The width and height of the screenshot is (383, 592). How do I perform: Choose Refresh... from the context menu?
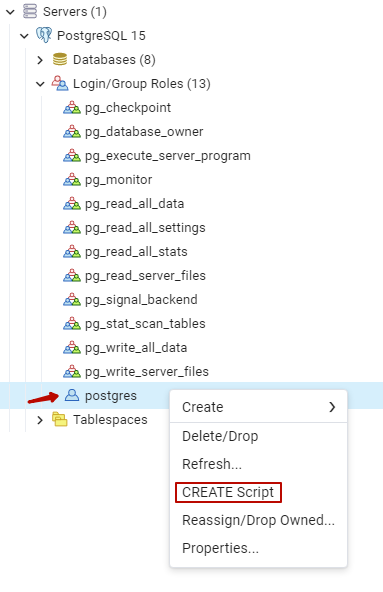click(258, 464)
